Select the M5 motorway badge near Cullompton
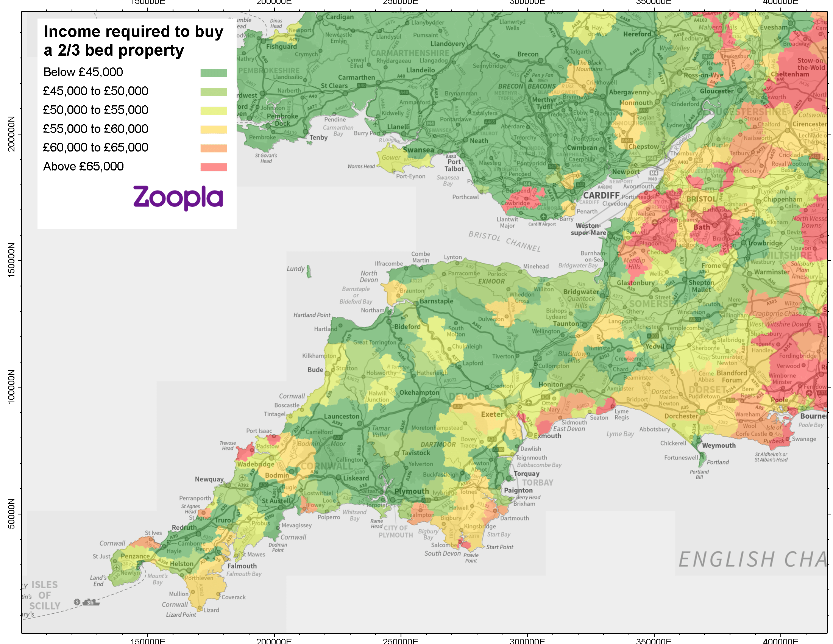Image resolution: width=833 pixels, height=644 pixels. (538, 358)
